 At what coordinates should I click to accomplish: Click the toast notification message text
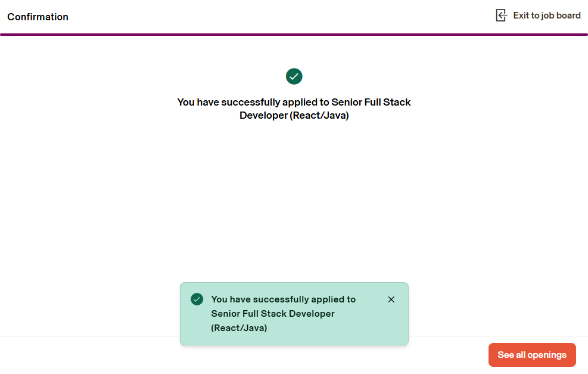(x=283, y=314)
